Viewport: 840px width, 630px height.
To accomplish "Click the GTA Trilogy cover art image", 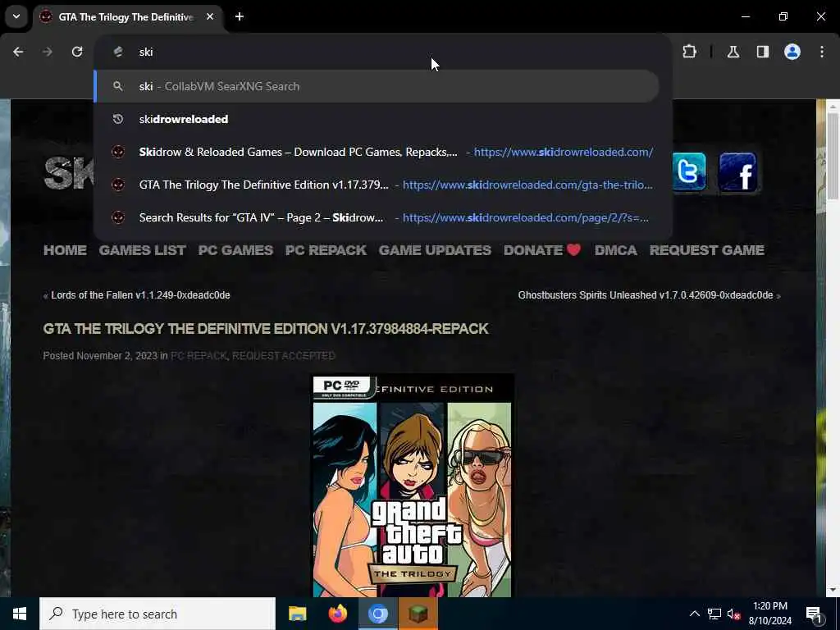I will (x=412, y=486).
